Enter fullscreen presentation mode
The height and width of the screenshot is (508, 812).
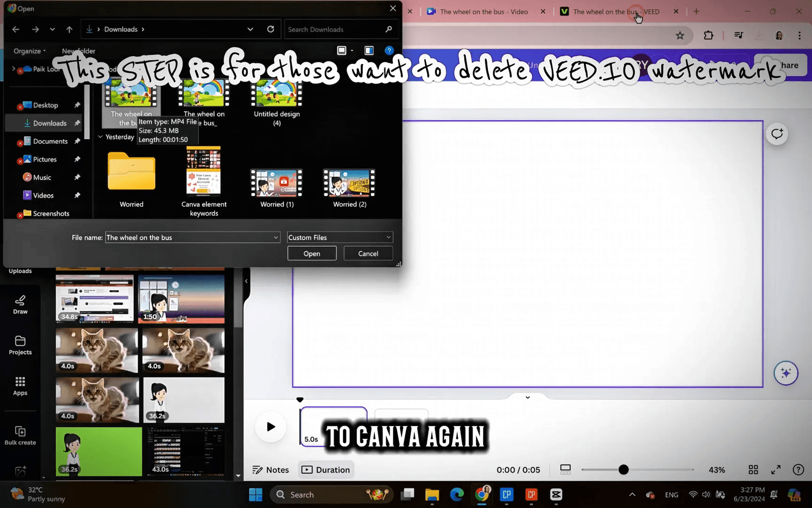coord(776,470)
